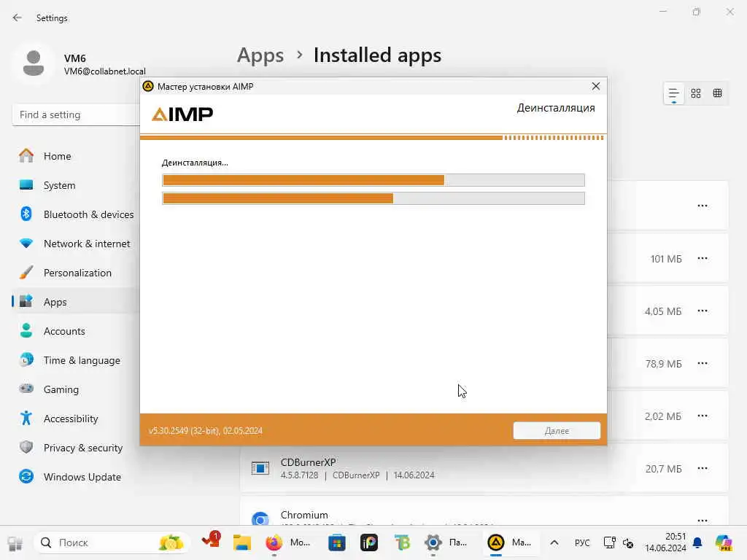Open more options for the 4,05 МБ app
The height and width of the screenshot is (560, 747).
point(703,311)
